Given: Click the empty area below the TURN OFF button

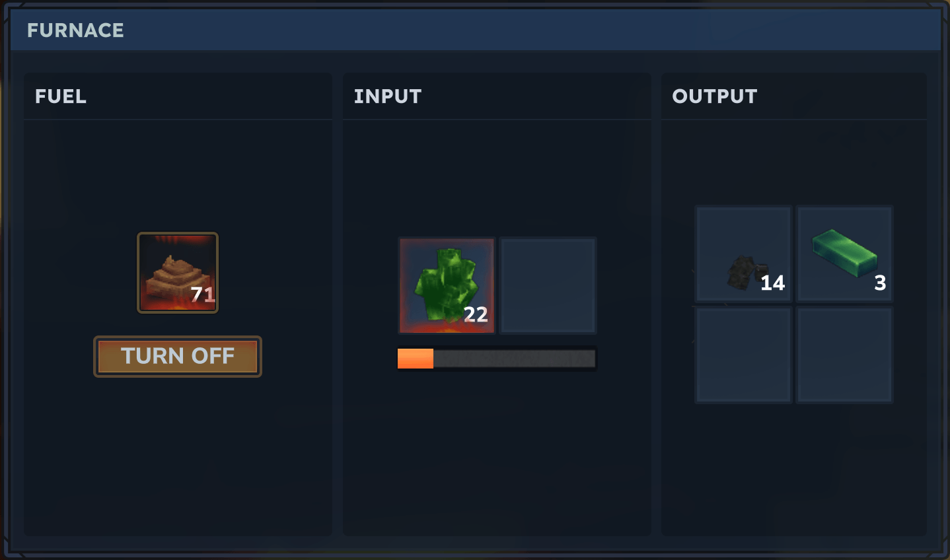Looking at the screenshot, I should point(178,456).
